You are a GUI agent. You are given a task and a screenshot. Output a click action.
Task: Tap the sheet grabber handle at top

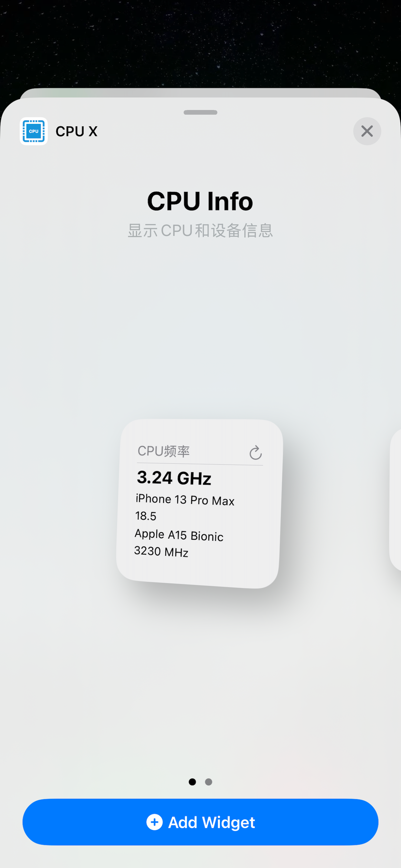(200, 112)
